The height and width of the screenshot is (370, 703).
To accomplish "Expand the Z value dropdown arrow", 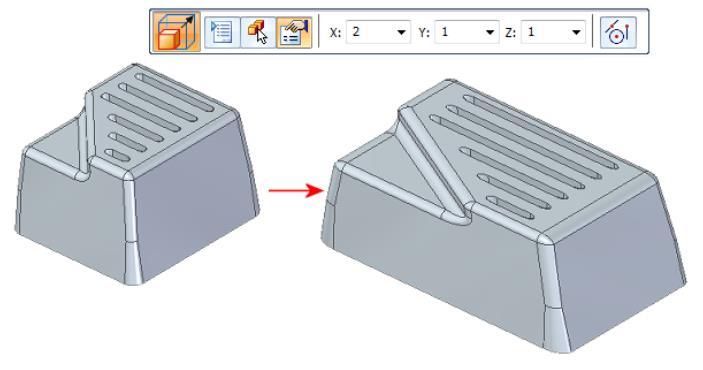I will (576, 32).
